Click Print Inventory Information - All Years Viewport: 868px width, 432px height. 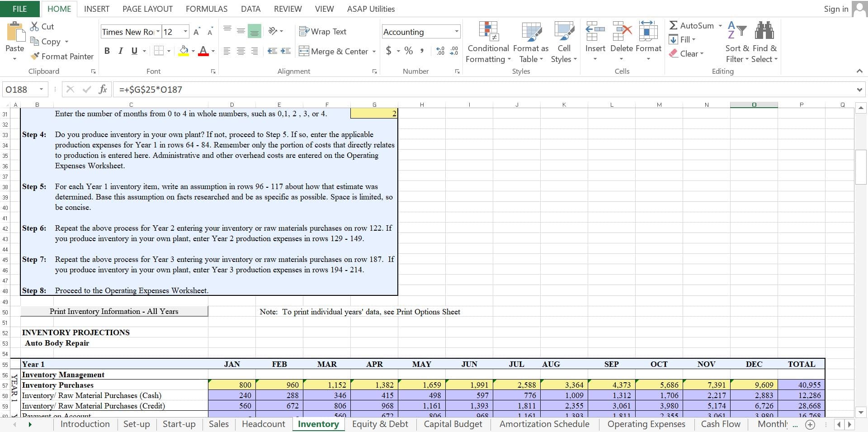coord(114,311)
